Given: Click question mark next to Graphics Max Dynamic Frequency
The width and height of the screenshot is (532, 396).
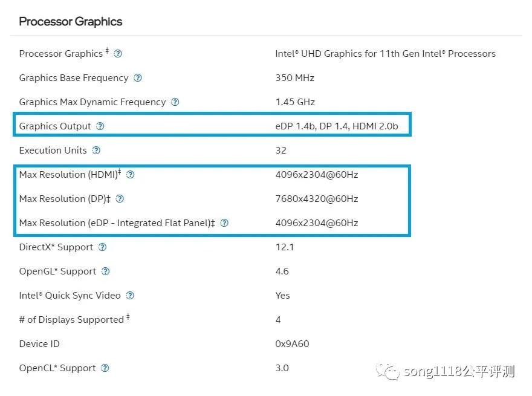Looking at the screenshot, I should [x=175, y=102].
